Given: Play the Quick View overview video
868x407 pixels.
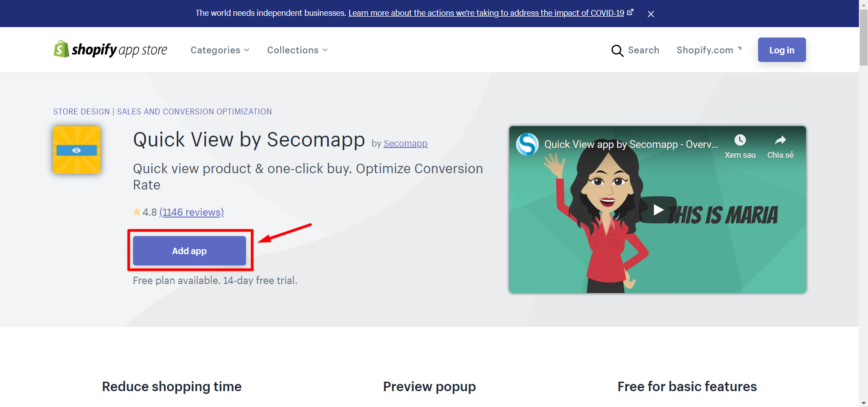Looking at the screenshot, I should (658, 210).
